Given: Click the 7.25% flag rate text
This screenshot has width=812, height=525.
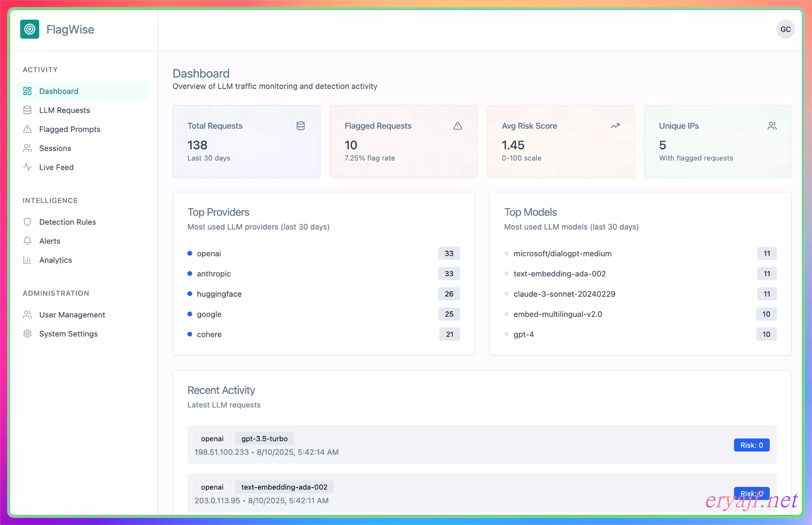Looking at the screenshot, I should coord(370,158).
